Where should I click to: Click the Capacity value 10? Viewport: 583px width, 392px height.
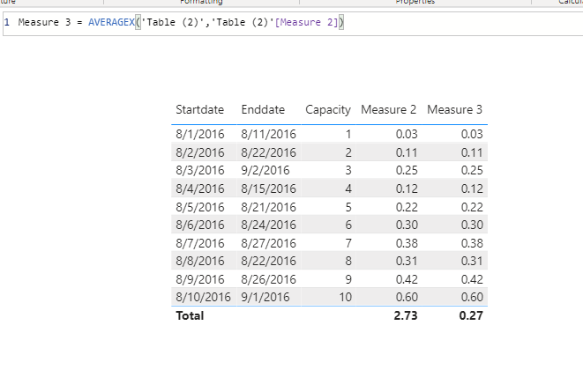point(345,298)
